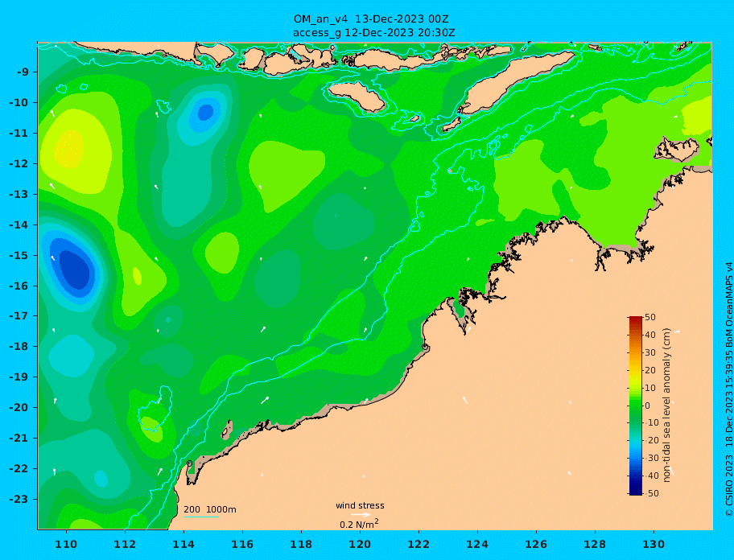
Task: Click latitude axis label "-11"
Action: click(19, 134)
